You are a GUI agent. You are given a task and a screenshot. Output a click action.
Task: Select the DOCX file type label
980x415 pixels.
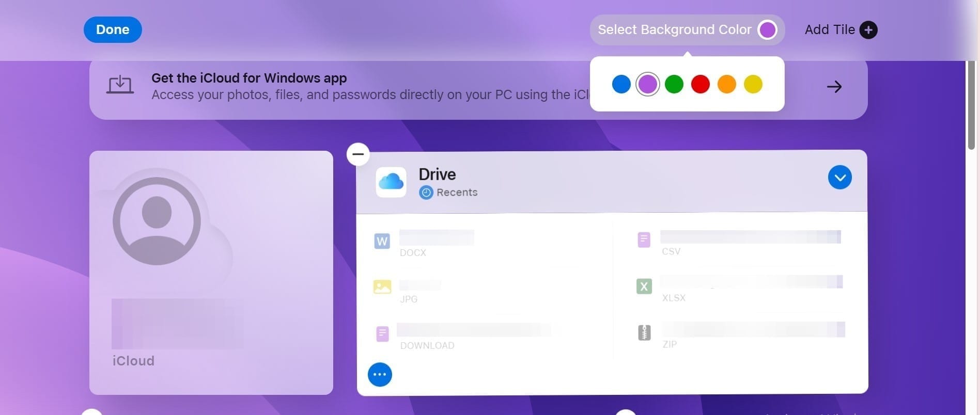[x=413, y=253]
